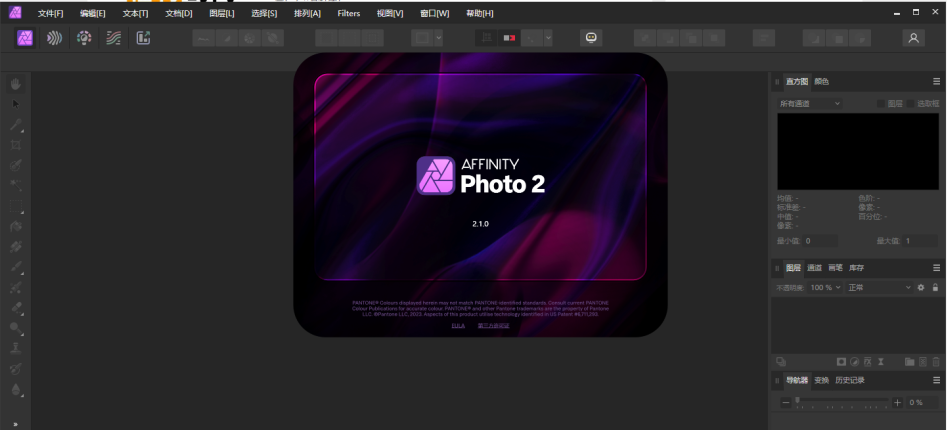Select the Flood Fill bucket tool
This screenshot has width=947, height=430.
point(16,226)
